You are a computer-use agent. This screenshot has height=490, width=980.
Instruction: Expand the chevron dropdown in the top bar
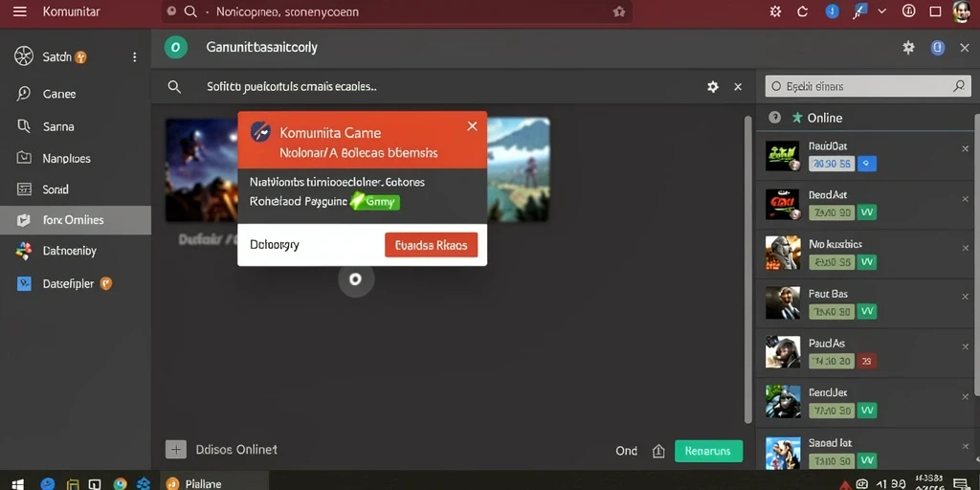click(881, 11)
